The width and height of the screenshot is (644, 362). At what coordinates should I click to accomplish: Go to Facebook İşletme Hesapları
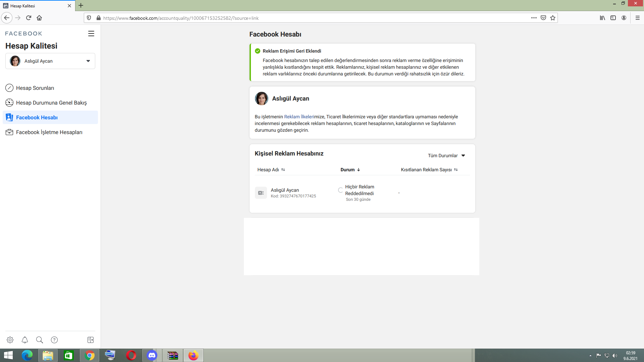click(x=49, y=132)
